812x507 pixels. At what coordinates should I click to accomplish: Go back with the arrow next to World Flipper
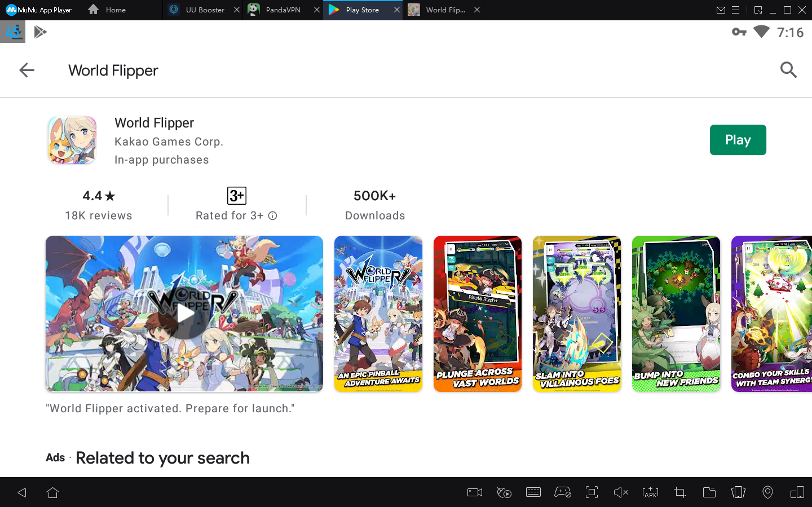coord(27,70)
